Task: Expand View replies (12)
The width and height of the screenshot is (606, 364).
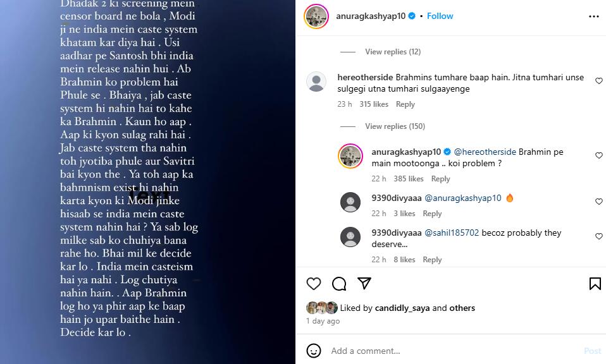Action: coord(393,52)
